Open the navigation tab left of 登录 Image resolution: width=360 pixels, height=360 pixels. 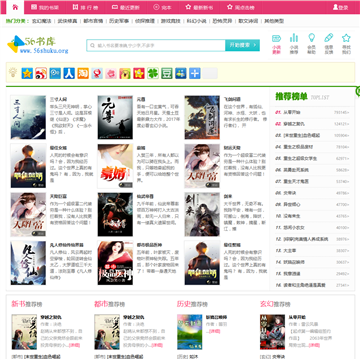(241, 7)
